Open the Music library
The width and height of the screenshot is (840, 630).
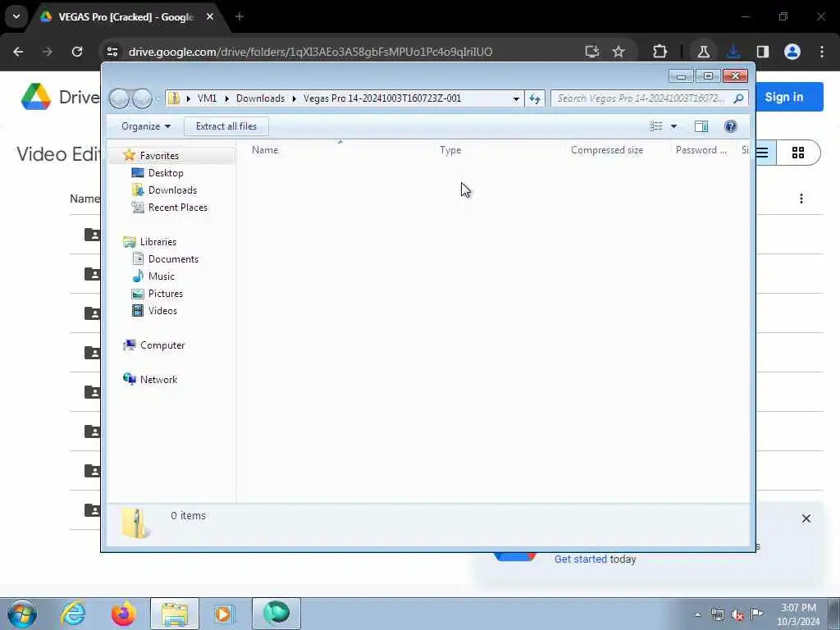(162, 276)
